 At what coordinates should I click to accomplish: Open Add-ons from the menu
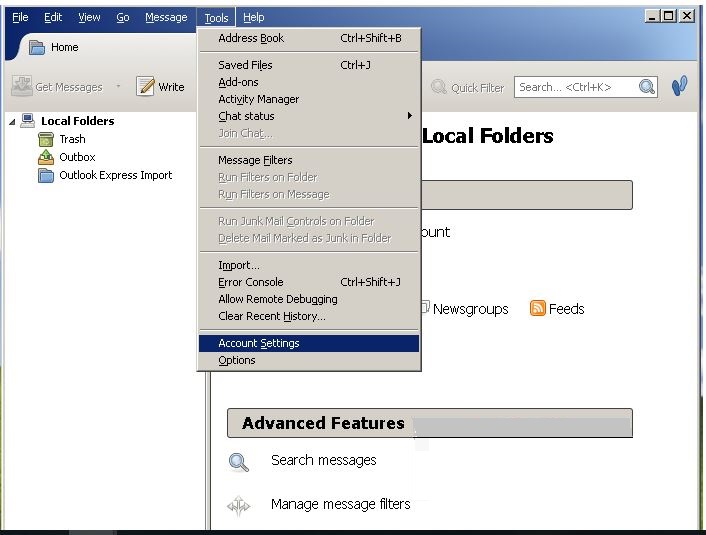coord(309,82)
